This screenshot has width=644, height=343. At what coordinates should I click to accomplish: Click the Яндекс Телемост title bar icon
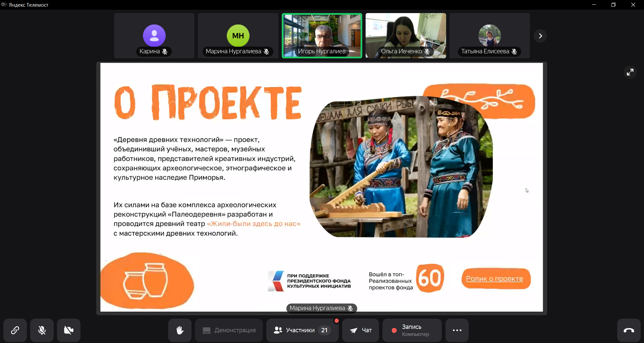coord(4,5)
